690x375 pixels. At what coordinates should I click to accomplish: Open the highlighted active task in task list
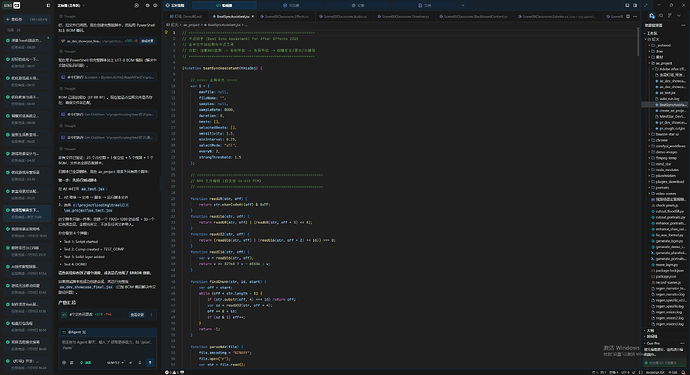click(x=27, y=213)
